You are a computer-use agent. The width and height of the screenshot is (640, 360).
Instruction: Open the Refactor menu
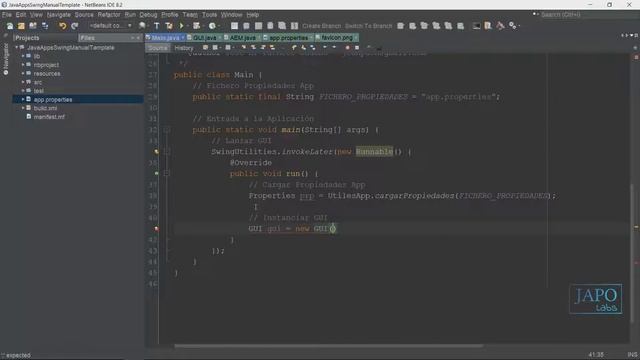point(109,15)
